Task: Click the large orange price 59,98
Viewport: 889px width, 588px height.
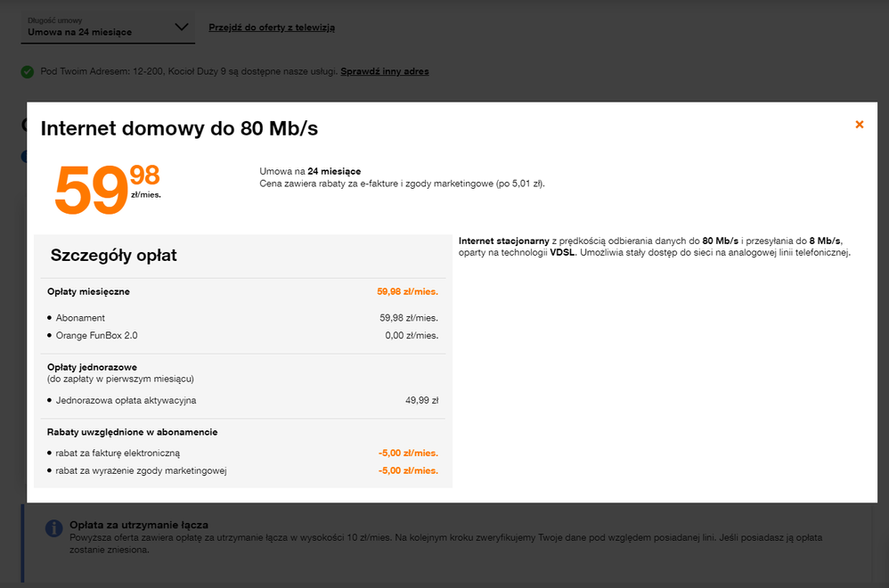Action: (108, 189)
